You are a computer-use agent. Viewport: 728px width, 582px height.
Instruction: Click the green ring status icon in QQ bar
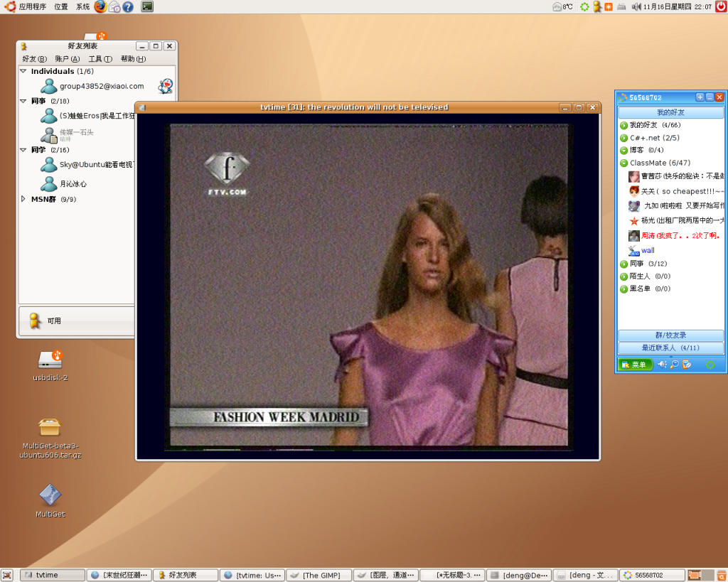tap(710, 365)
